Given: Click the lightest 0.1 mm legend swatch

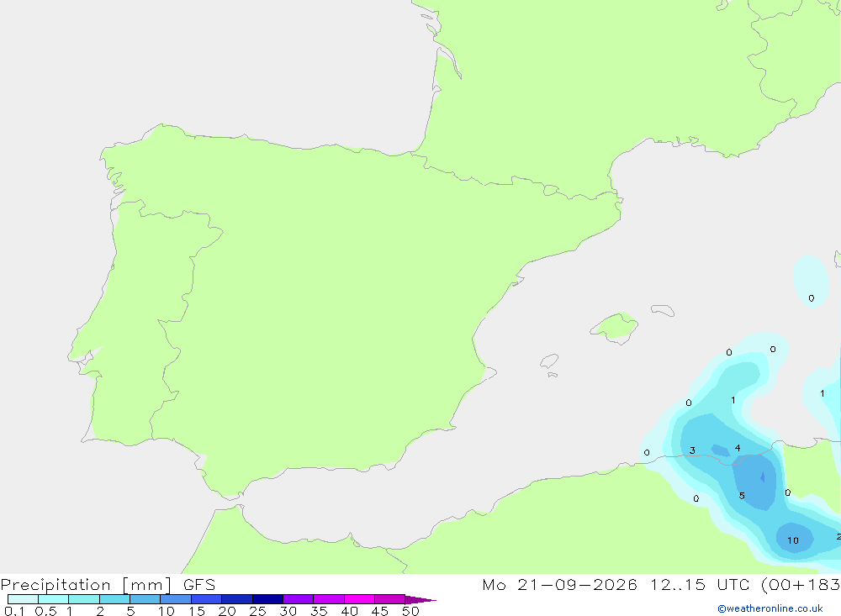Looking at the screenshot, I should [x=23, y=599].
